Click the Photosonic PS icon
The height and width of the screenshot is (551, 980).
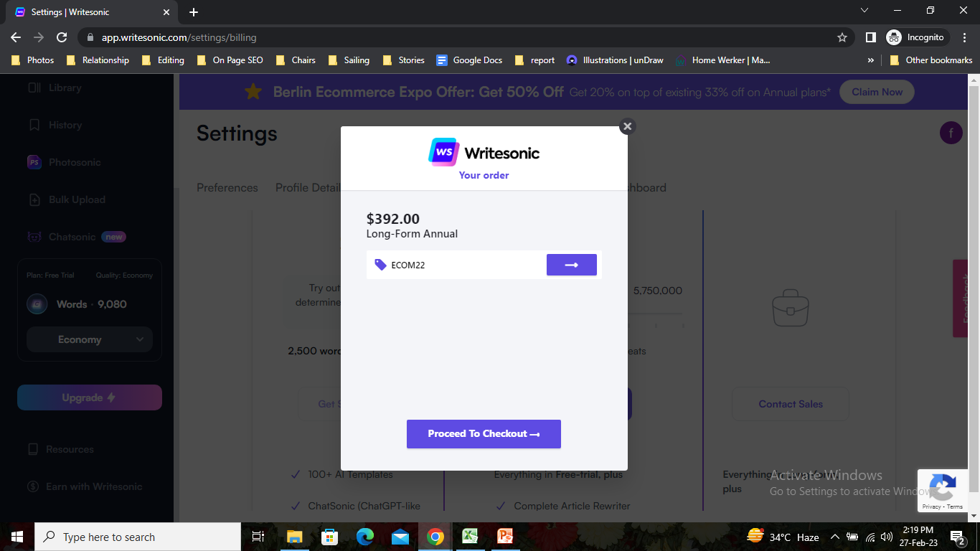pyautogui.click(x=34, y=162)
